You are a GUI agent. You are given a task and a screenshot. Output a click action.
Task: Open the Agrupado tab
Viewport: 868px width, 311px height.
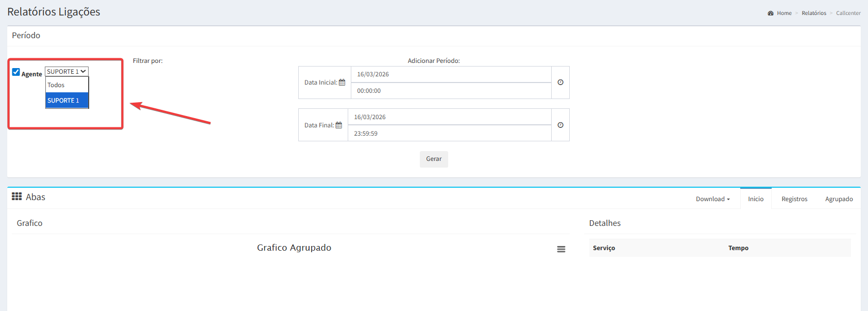tap(839, 199)
